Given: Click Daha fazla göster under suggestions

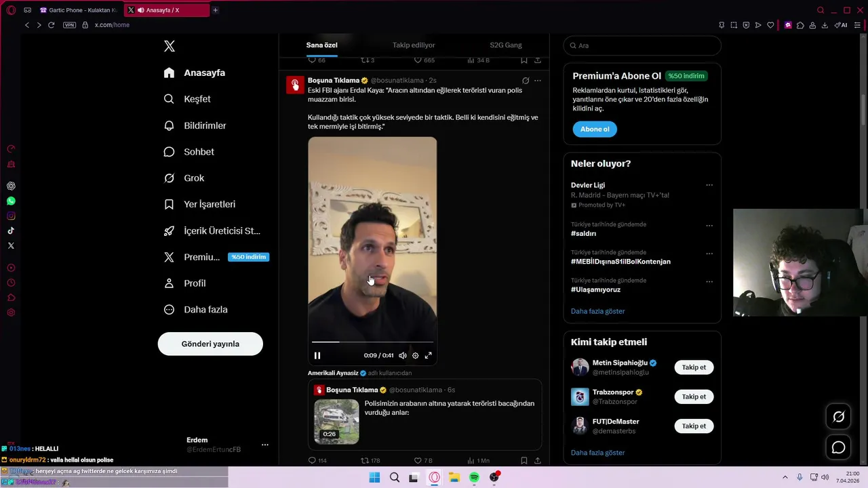Looking at the screenshot, I should (x=597, y=453).
